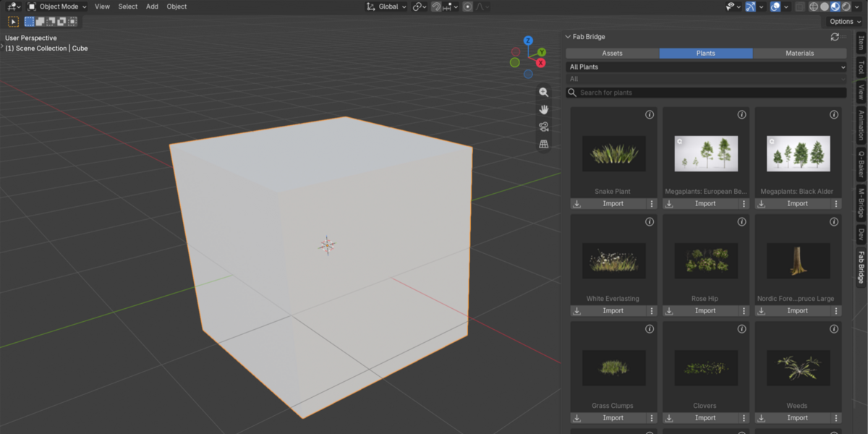Select the pan hand viewport icon
868x434 pixels.
point(543,109)
